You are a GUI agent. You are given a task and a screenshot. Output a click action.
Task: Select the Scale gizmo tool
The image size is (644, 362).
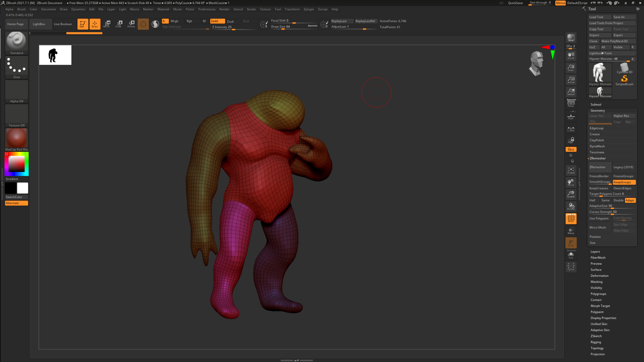(119, 24)
